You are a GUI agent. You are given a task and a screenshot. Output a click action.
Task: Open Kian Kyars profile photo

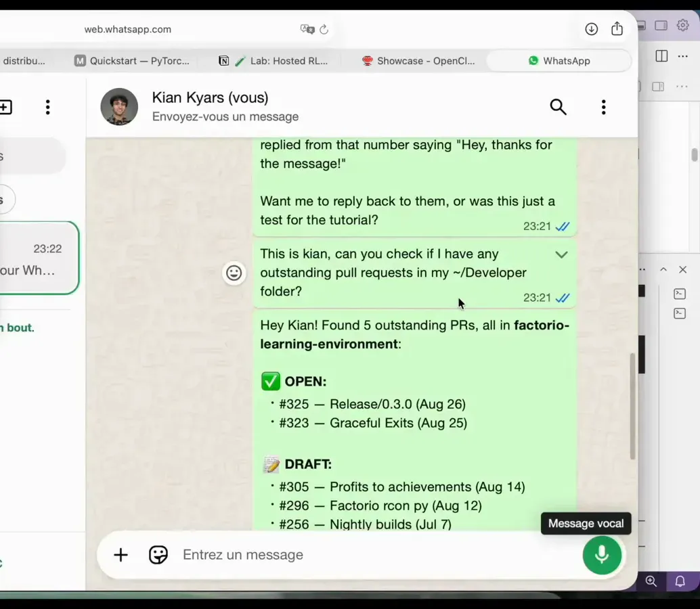[x=119, y=107]
